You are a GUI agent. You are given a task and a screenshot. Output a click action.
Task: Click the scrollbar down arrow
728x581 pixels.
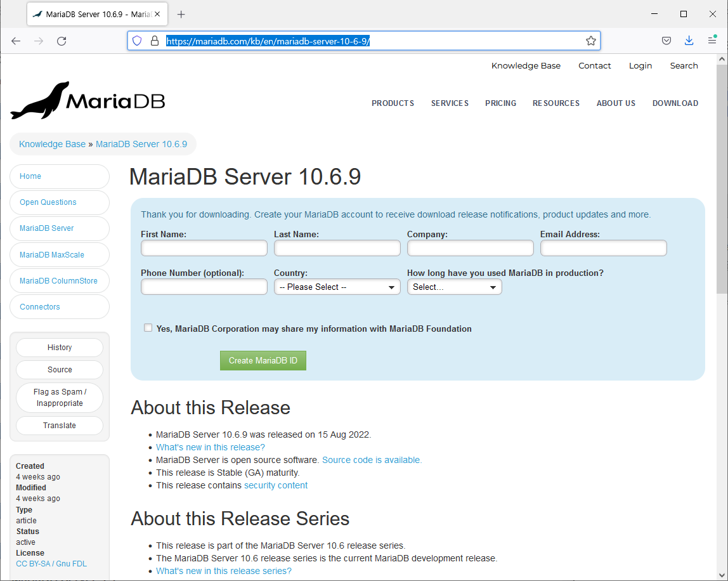722,576
